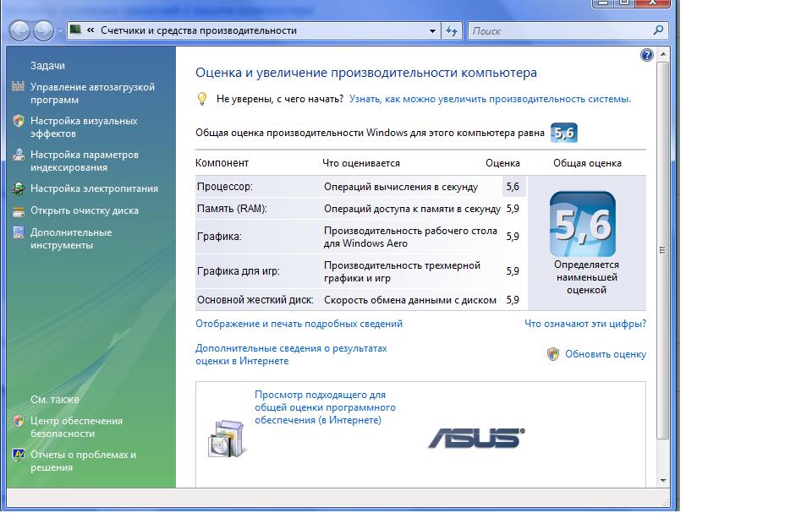Image resolution: width=812 pixels, height=513 pixels.
Task: Click inside the Поиск search field
Action: [x=560, y=31]
